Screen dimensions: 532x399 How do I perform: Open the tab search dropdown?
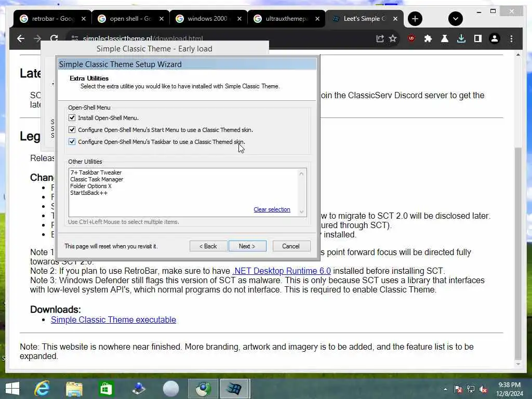(x=455, y=19)
